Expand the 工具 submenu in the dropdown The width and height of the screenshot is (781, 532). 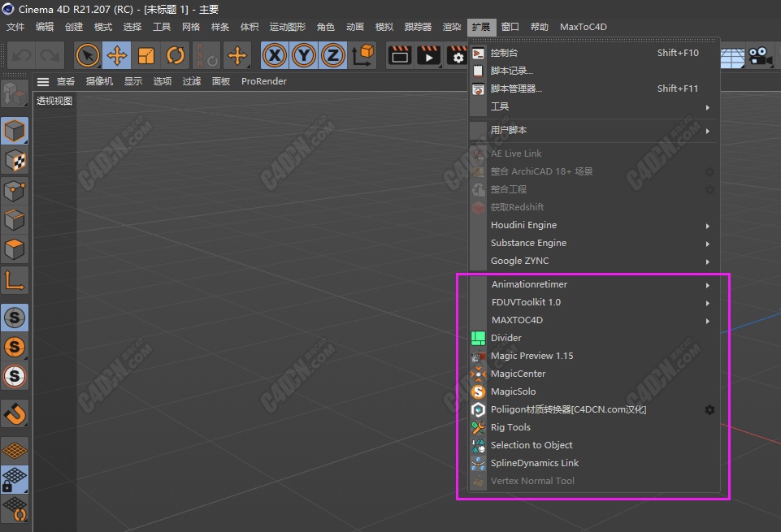(595, 106)
